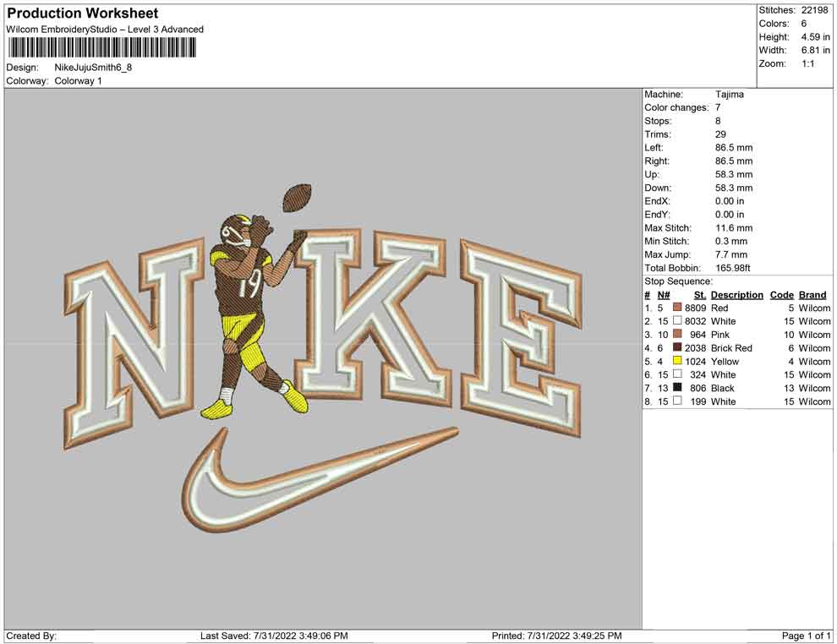Image resolution: width=837 pixels, height=644 pixels.
Task: Click the Down value '58.3 mm'
Action: [x=734, y=188]
